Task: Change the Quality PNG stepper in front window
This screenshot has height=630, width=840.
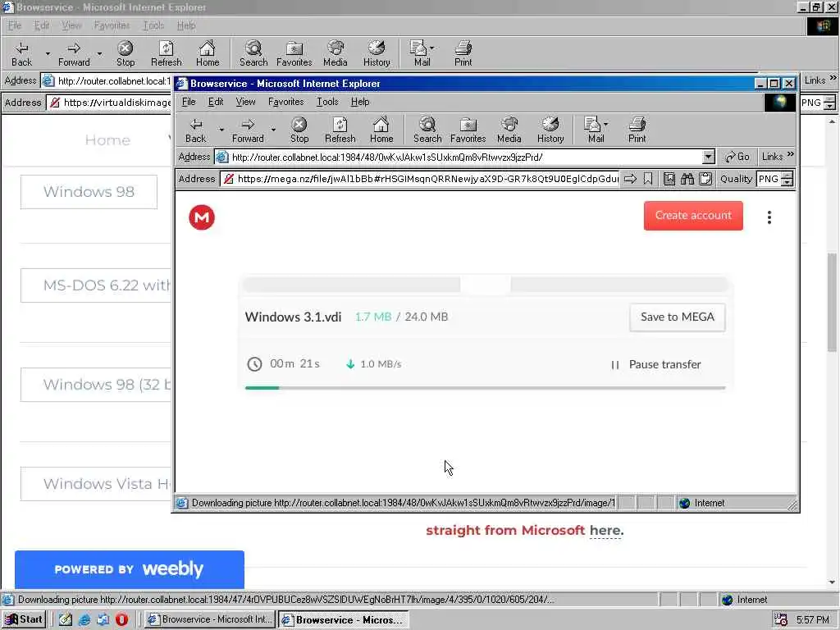Action: click(787, 179)
